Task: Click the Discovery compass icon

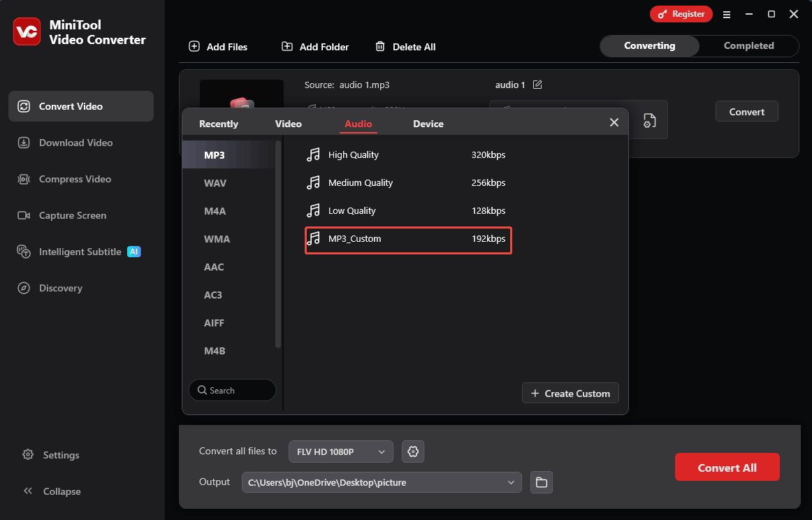Action: click(24, 288)
